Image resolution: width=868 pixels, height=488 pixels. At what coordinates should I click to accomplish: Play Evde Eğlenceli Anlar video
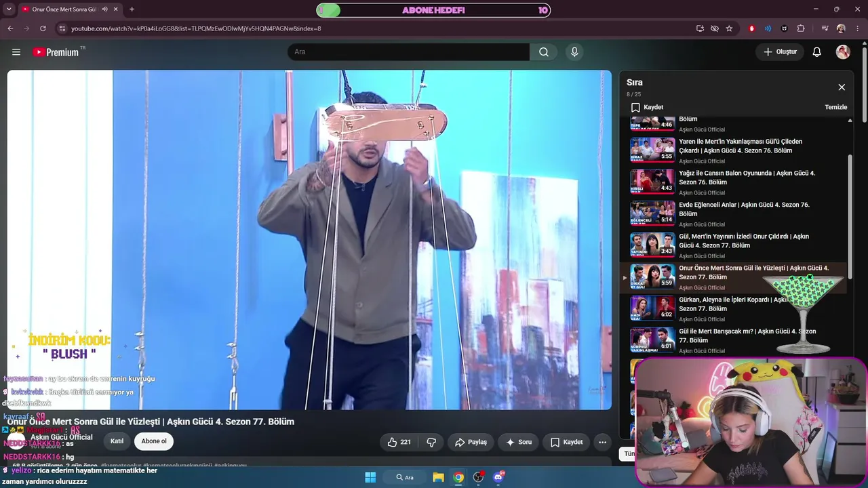[734, 213]
